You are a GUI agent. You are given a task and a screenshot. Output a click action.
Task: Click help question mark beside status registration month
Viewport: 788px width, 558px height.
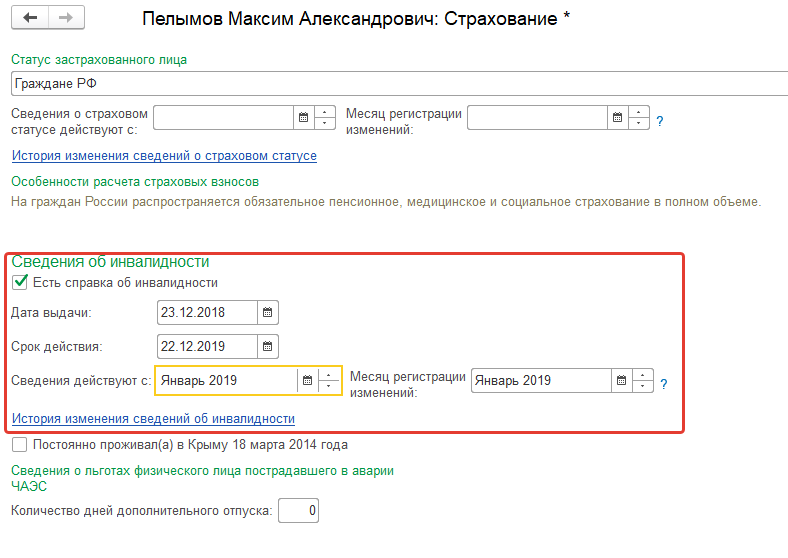(660, 121)
